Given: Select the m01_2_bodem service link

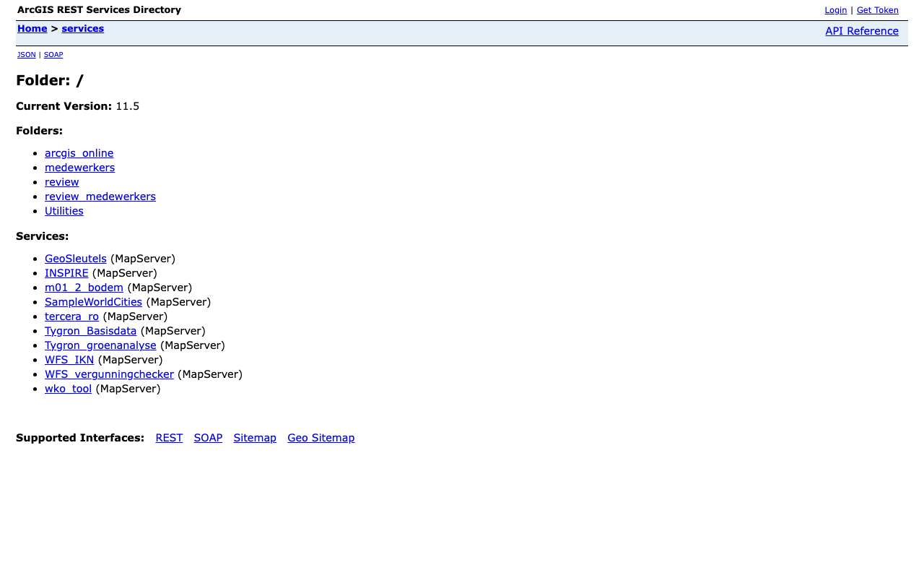Looking at the screenshot, I should [x=84, y=288].
